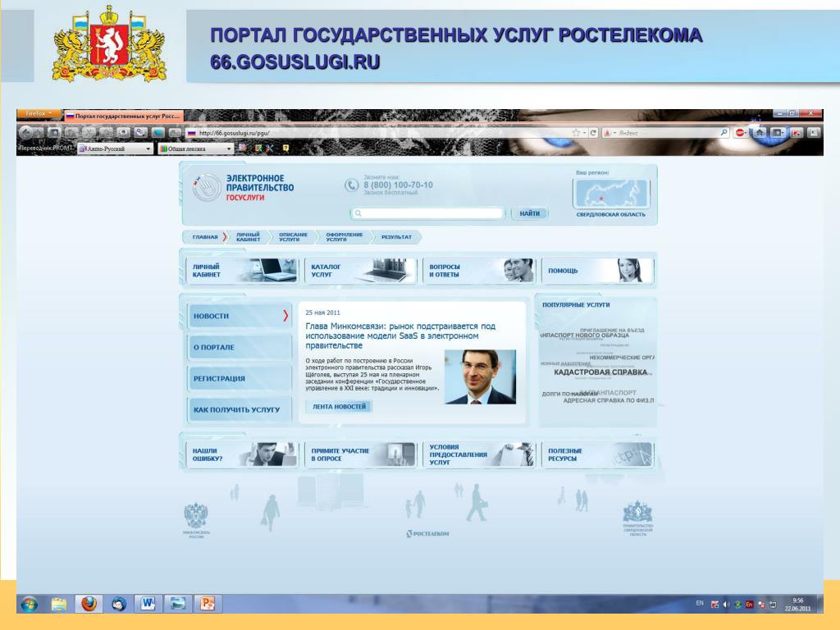Image resolution: width=840 pixels, height=630 pixels.
Task: Open the УСЛОВИЯ ПРЕДОСТАВЛЕНИЯ УСЛУГ banner
Action: coord(479,454)
